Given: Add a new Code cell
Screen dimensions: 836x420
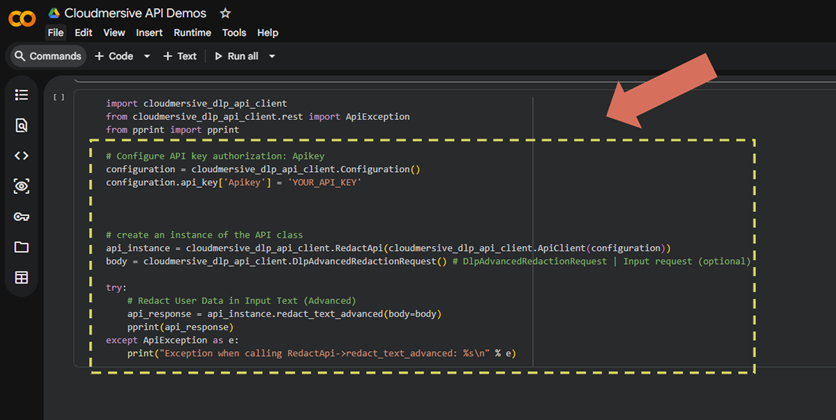Looking at the screenshot, I should coord(114,56).
